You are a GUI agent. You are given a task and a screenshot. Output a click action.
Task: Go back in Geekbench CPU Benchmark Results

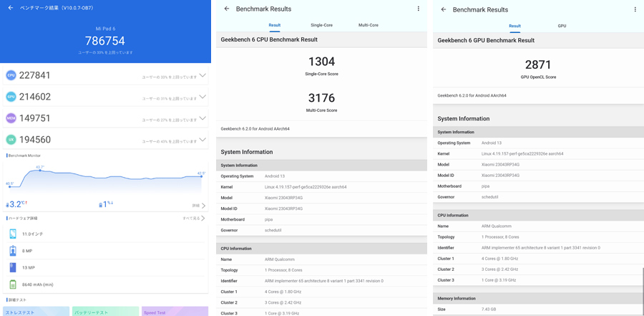click(x=227, y=9)
